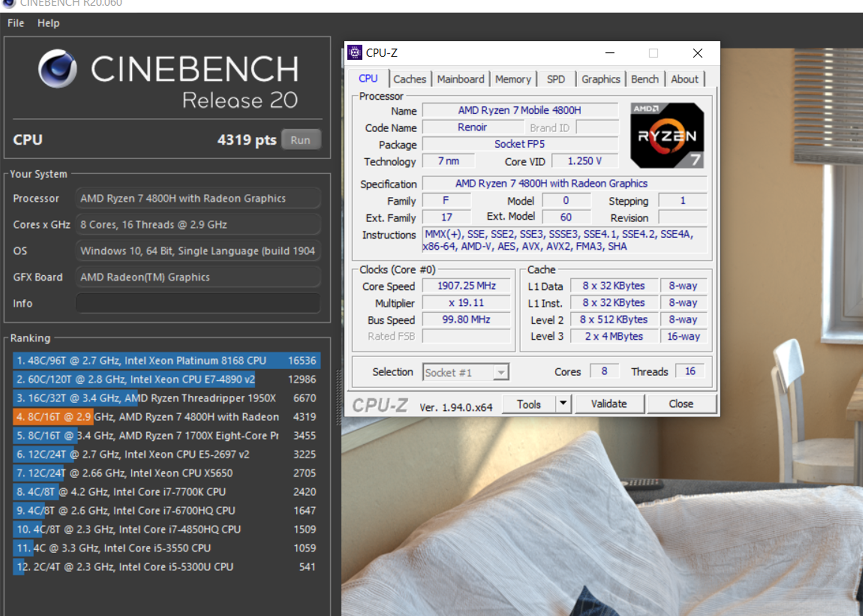Open the SPD tab in CPU-Z
863x616 pixels.
(556, 79)
